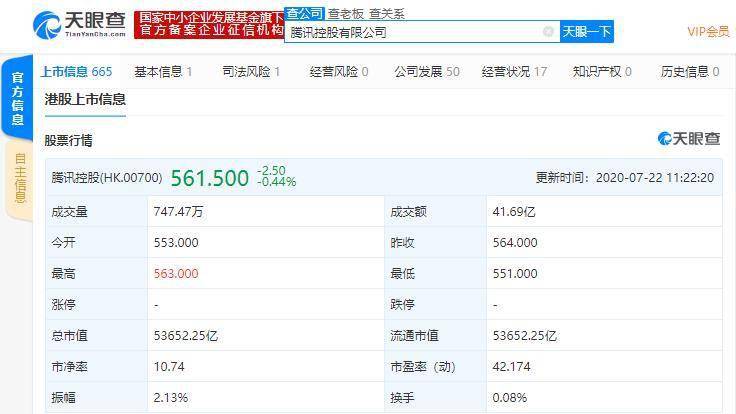Click the 振幅 value 2.13%

pos(171,398)
